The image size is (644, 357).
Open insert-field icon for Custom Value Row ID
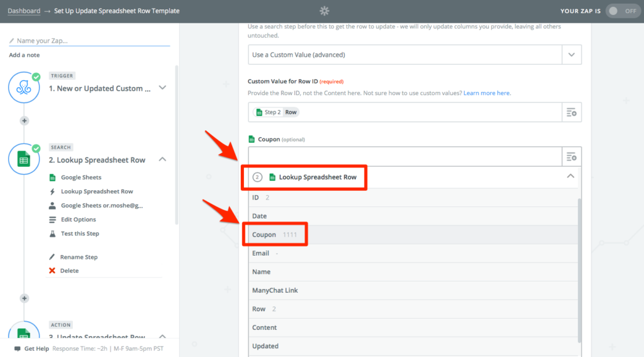click(x=571, y=112)
